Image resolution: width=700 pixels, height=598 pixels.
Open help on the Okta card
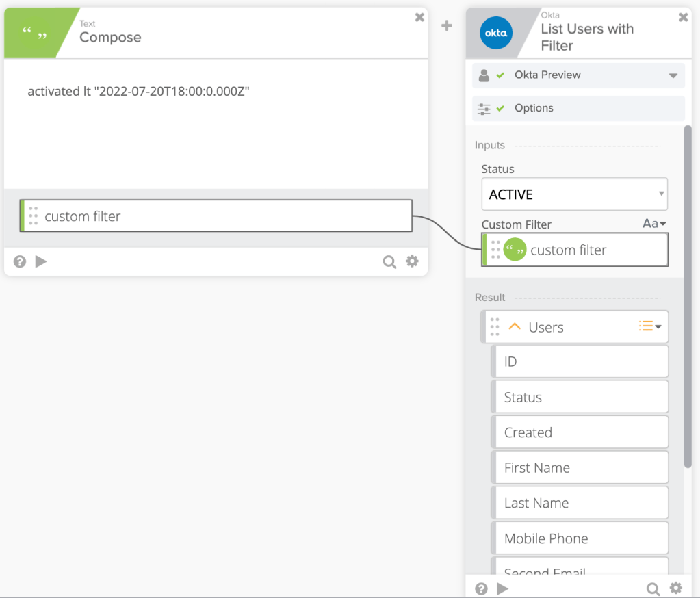click(481, 588)
